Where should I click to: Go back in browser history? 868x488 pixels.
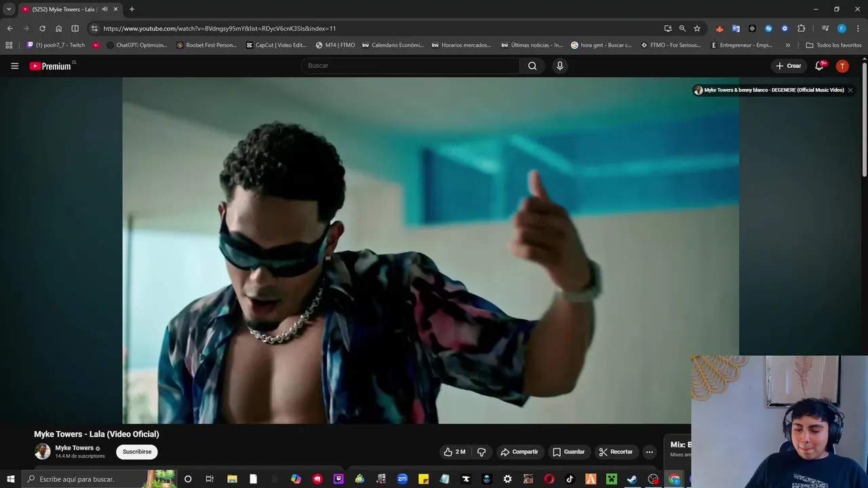pos(9,28)
